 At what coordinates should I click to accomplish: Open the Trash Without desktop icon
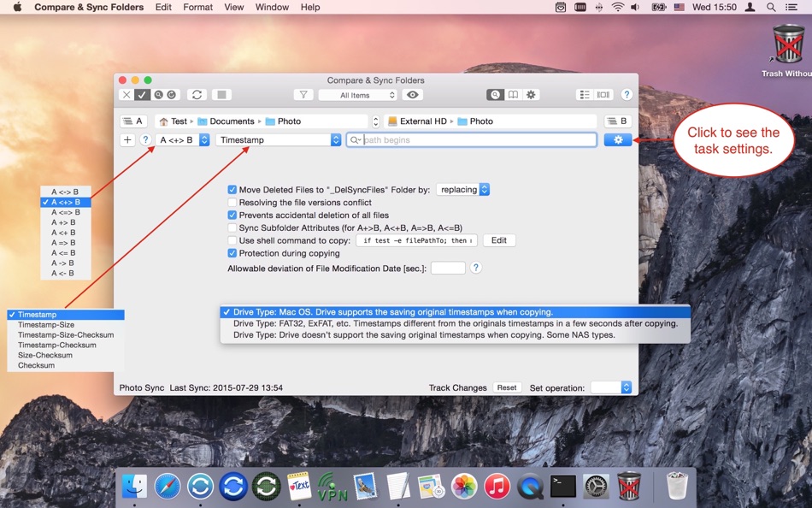point(788,50)
